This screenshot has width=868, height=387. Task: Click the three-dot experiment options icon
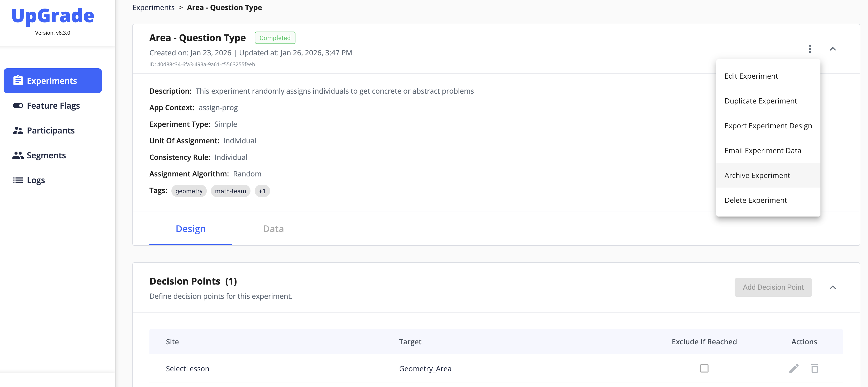tap(810, 49)
